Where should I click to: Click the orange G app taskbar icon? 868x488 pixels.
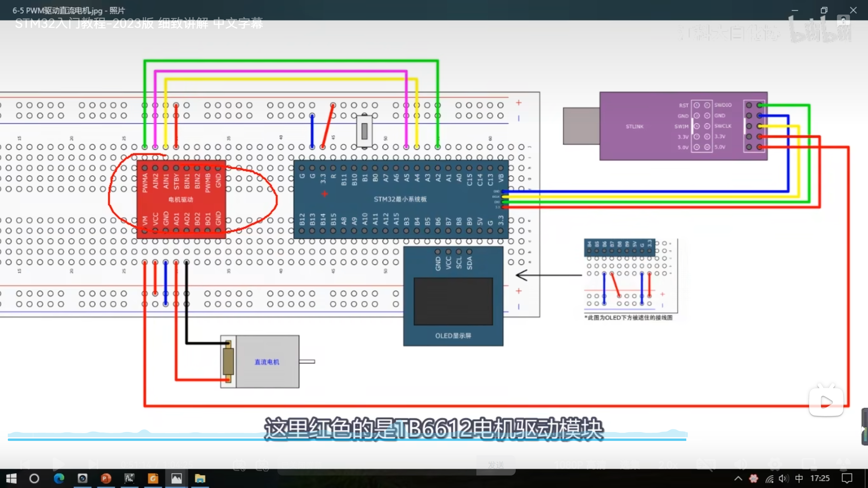point(153,479)
